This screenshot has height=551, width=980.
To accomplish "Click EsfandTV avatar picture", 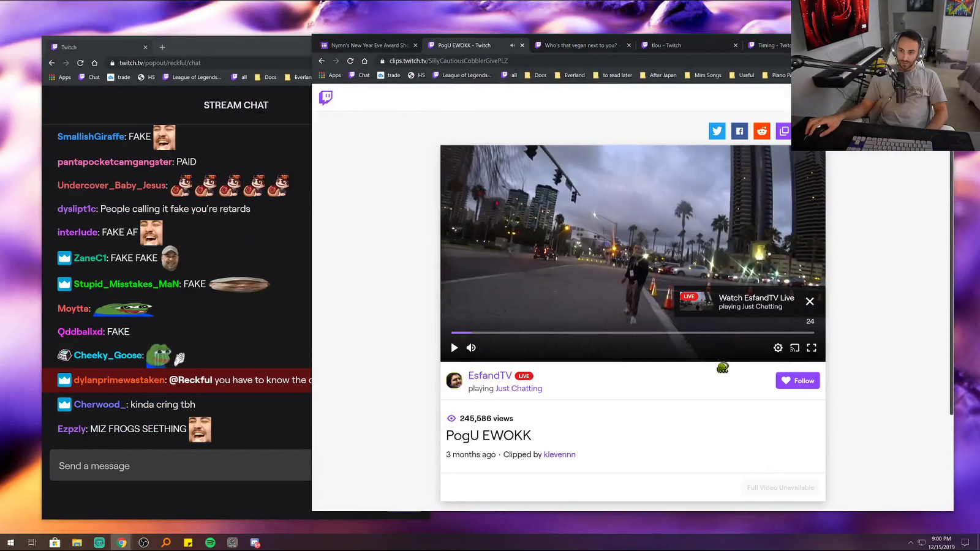I will (454, 381).
